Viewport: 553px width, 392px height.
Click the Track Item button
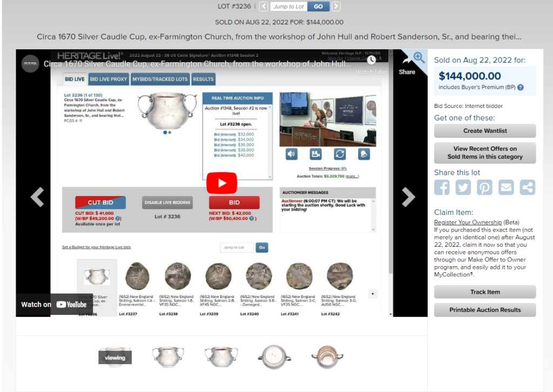click(x=485, y=292)
